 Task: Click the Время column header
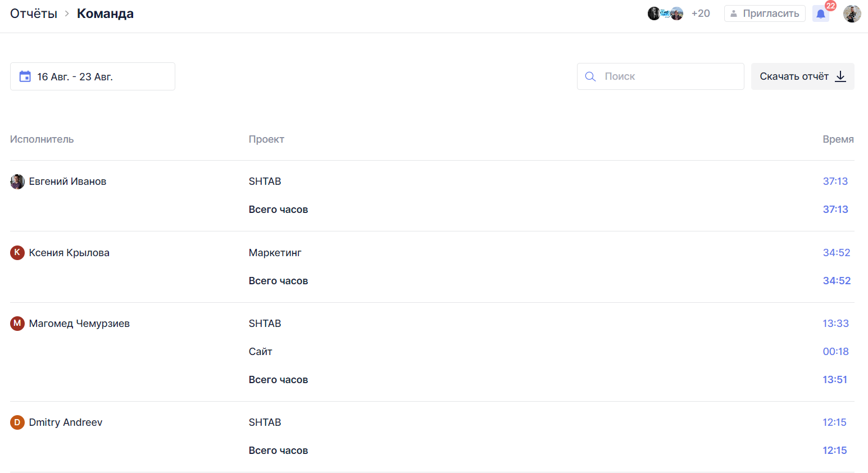click(838, 139)
